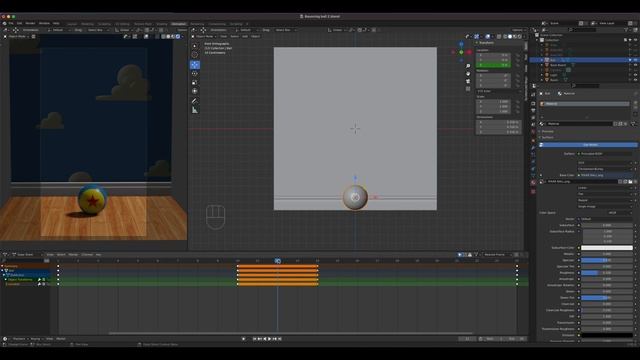Click the Subsurface Color white swatch

pos(607,248)
